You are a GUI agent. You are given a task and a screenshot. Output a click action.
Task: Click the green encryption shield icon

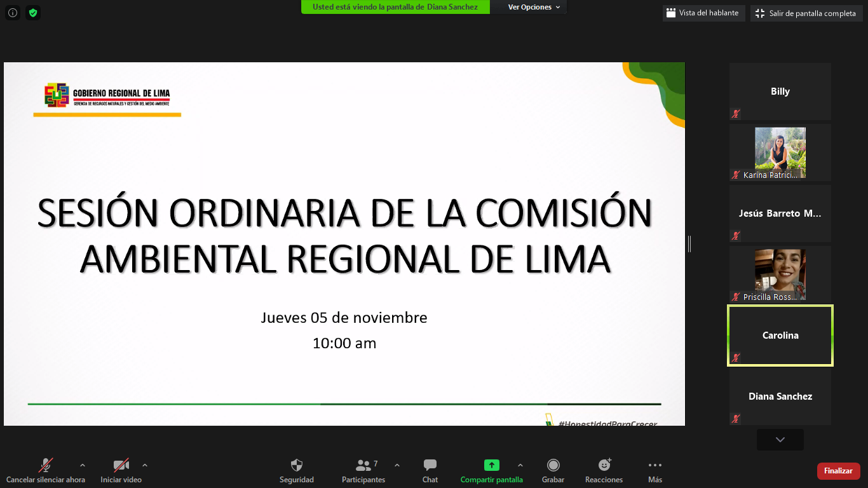coord(33,12)
